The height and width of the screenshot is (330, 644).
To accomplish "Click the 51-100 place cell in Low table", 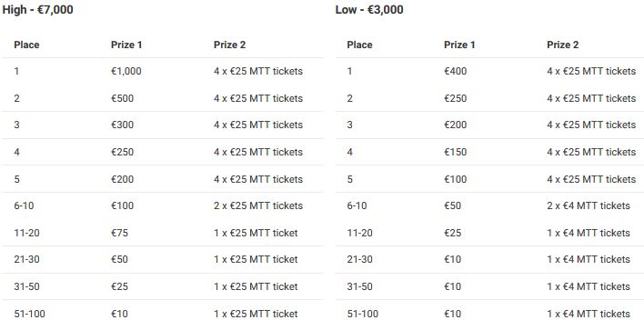I will click(x=362, y=314).
